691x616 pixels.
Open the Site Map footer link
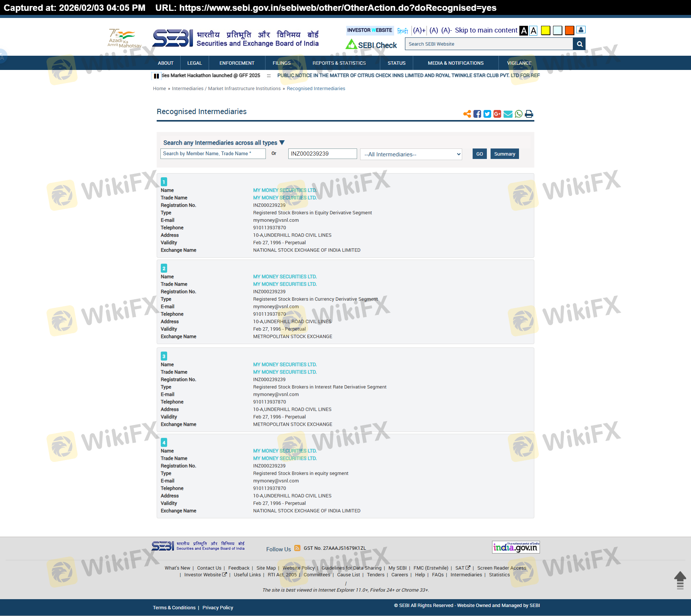pos(266,568)
